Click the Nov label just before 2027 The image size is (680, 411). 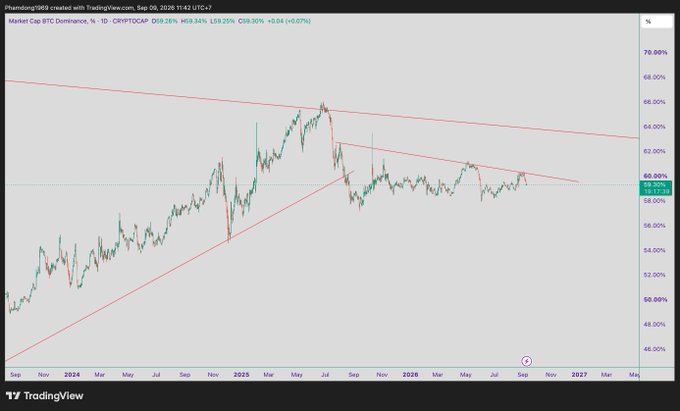(x=551, y=375)
